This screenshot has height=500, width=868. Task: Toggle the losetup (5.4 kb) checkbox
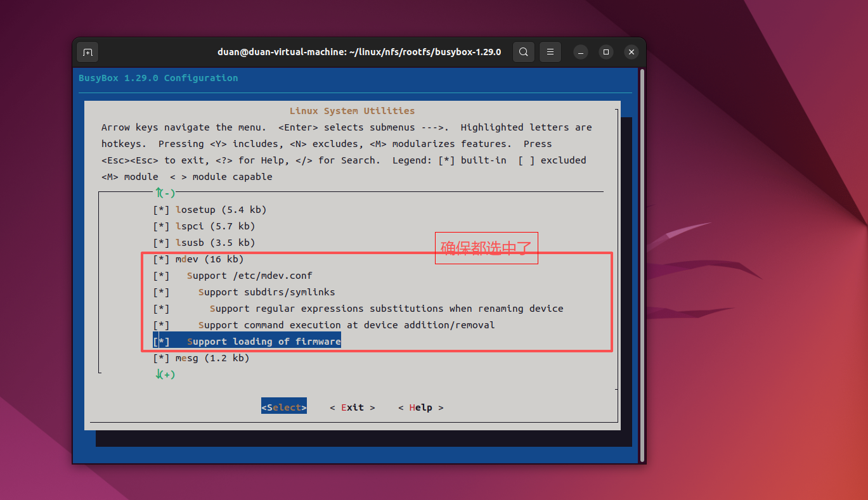click(162, 210)
